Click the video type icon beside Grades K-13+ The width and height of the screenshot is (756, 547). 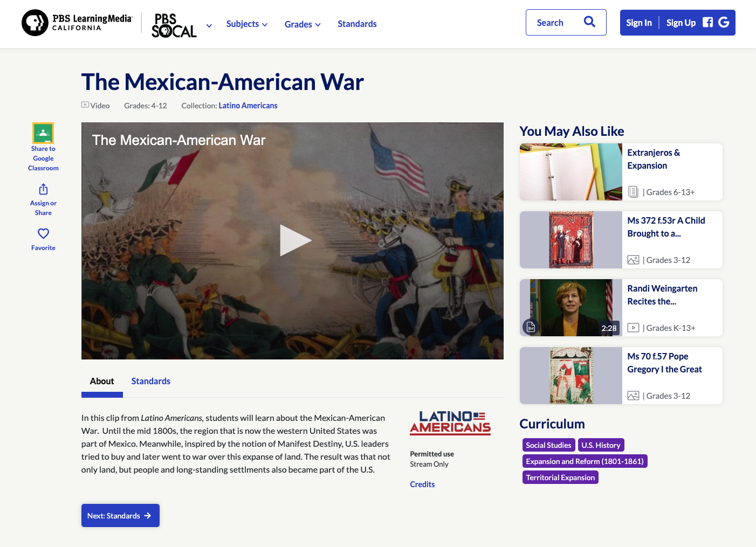coord(633,327)
